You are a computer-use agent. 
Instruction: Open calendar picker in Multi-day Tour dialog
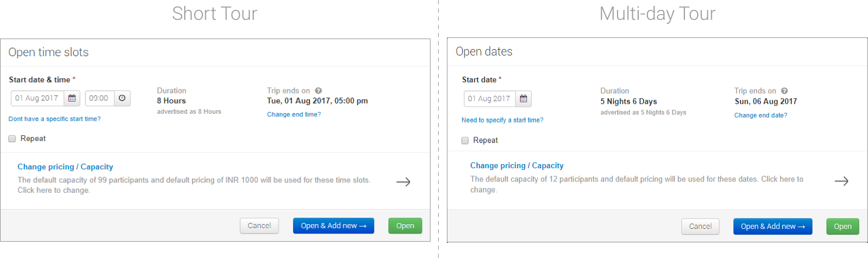pos(523,99)
